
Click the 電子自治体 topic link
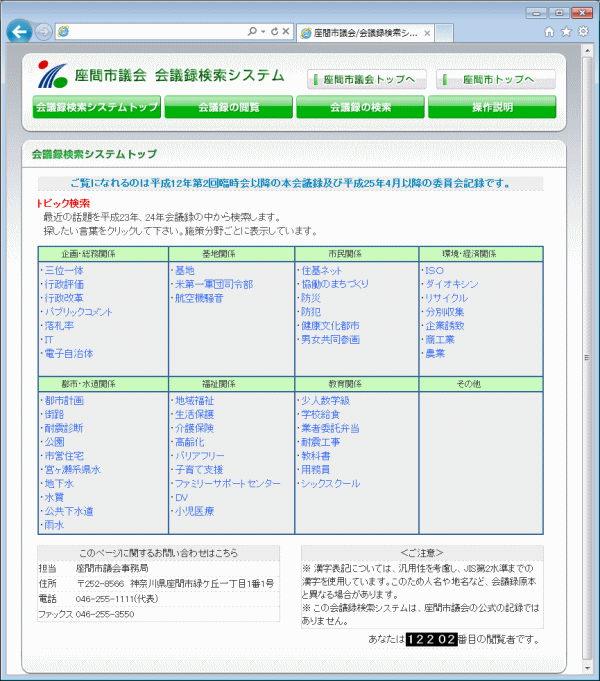69,354
